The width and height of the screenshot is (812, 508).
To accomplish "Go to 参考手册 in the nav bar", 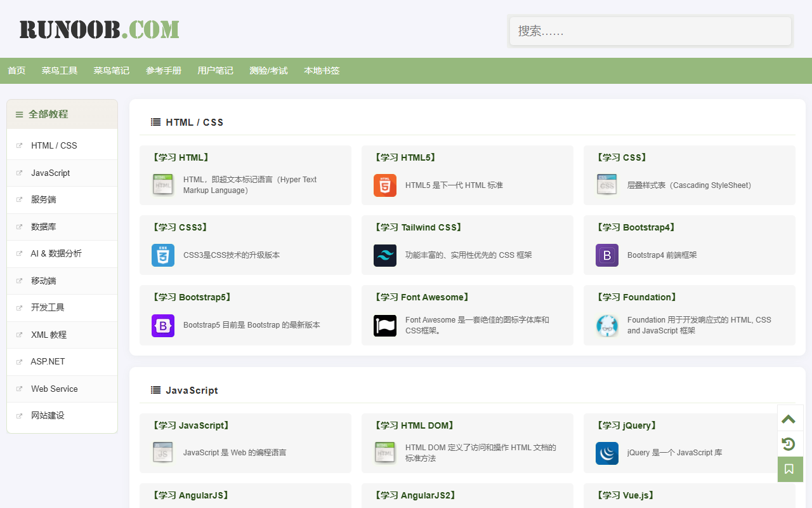I will pos(163,70).
